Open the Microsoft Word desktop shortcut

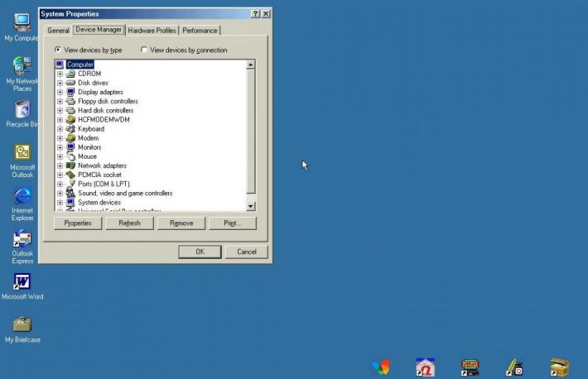22,282
